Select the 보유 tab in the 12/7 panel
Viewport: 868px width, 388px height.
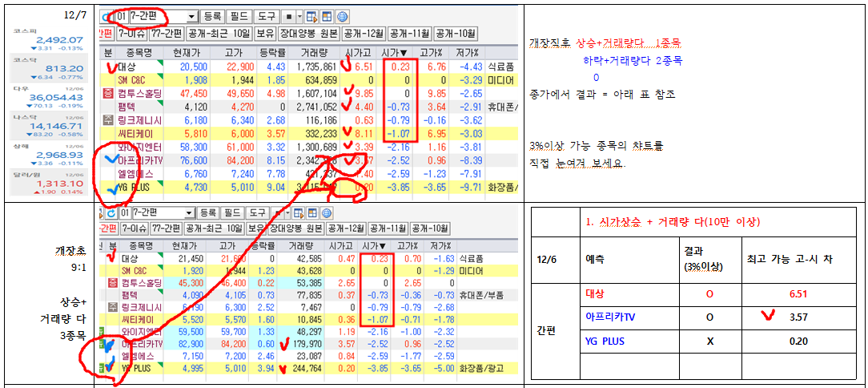tap(266, 33)
